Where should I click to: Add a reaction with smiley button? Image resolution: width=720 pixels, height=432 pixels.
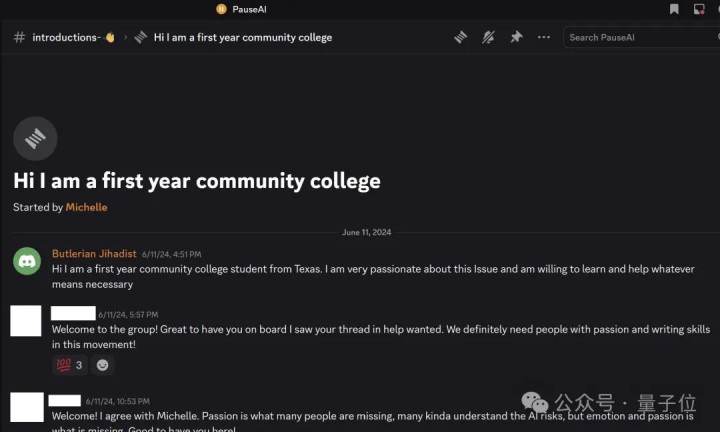[x=102, y=365]
